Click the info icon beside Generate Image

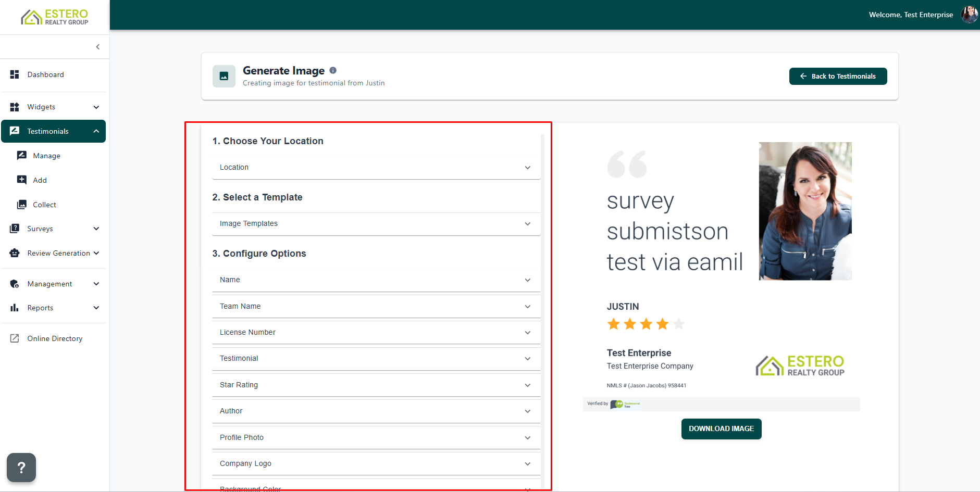[333, 70]
